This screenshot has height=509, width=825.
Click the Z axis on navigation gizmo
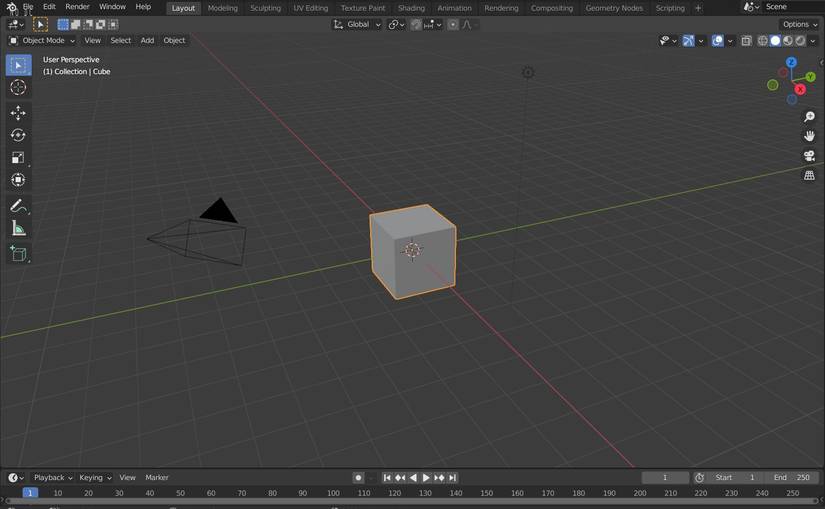(x=791, y=63)
